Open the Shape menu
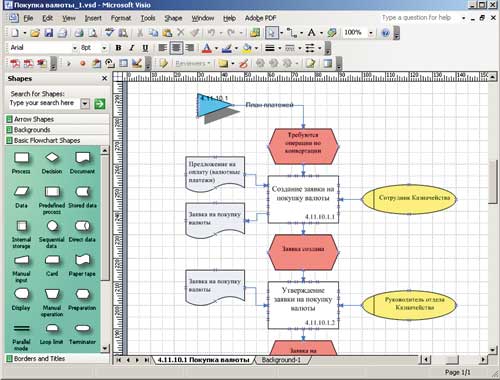Image resolution: width=500 pixels, height=380 pixels. tap(173, 18)
